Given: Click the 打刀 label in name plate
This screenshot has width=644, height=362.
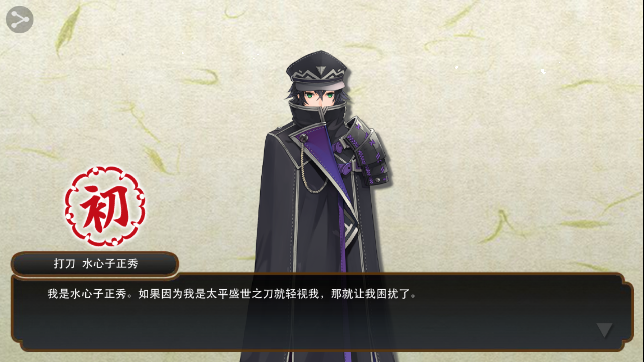Looking at the screenshot, I should [x=64, y=264].
